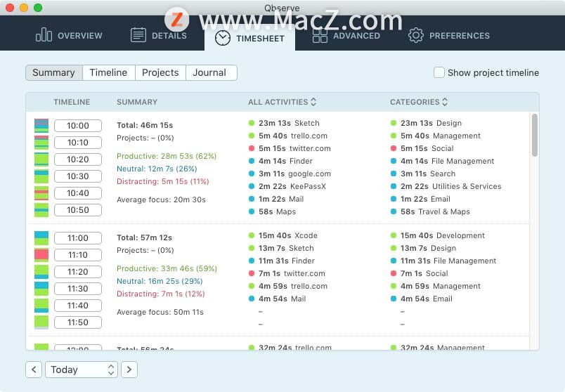Select the 11:00 time slot
The image size is (565, 392).
click(x=78, y=238)
